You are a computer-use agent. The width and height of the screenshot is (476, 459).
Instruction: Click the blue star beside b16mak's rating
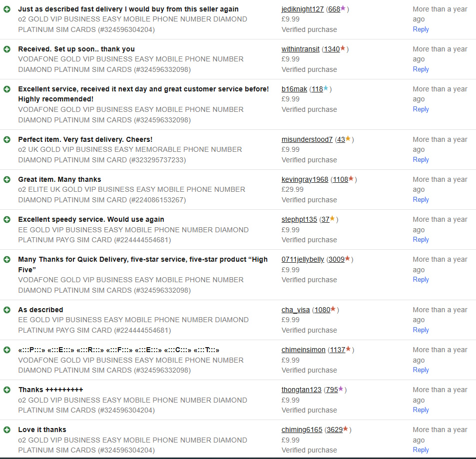click(326, 88)
